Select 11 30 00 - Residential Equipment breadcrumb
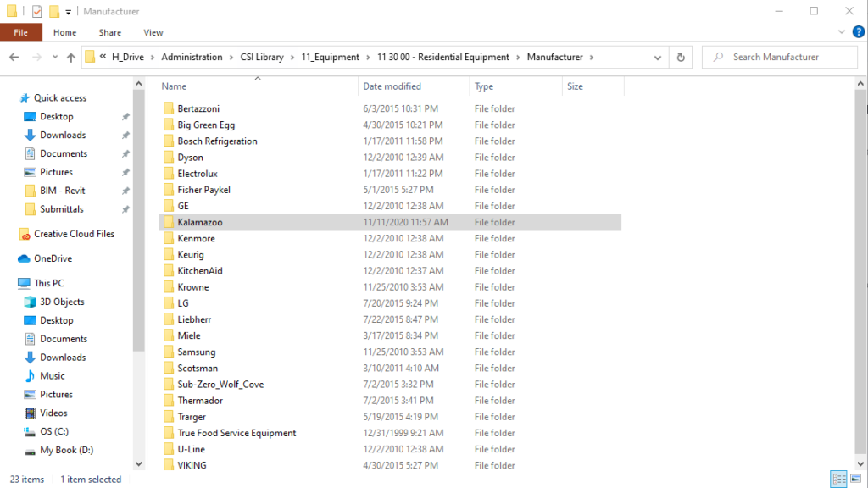 [x=442, y=57]
